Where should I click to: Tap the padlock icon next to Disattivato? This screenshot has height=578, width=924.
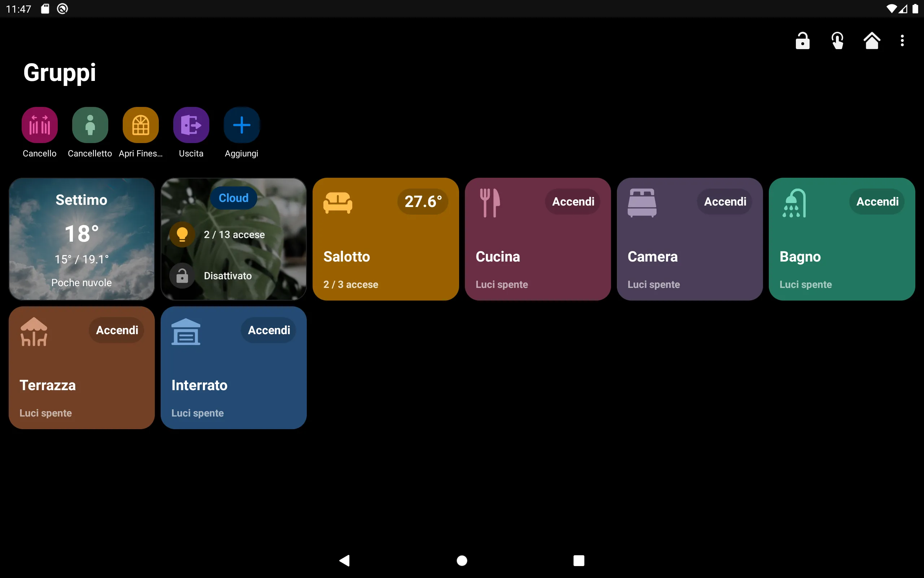coord(182,276)
